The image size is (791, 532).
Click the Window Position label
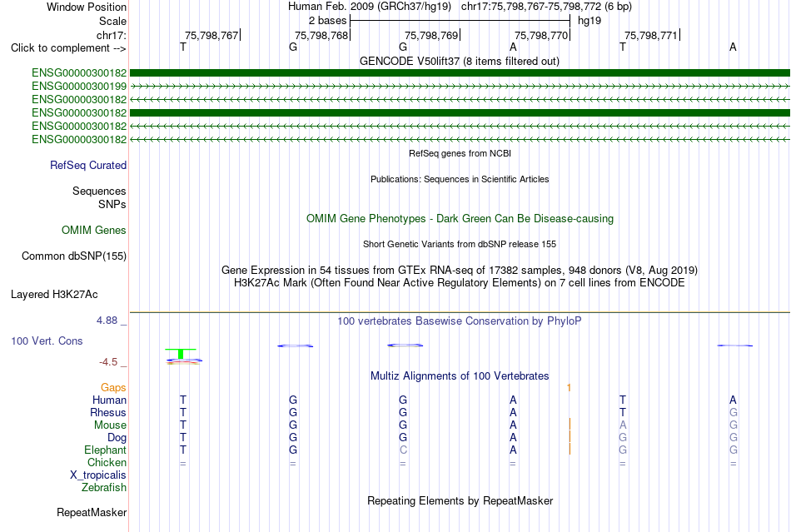point(87,7)
